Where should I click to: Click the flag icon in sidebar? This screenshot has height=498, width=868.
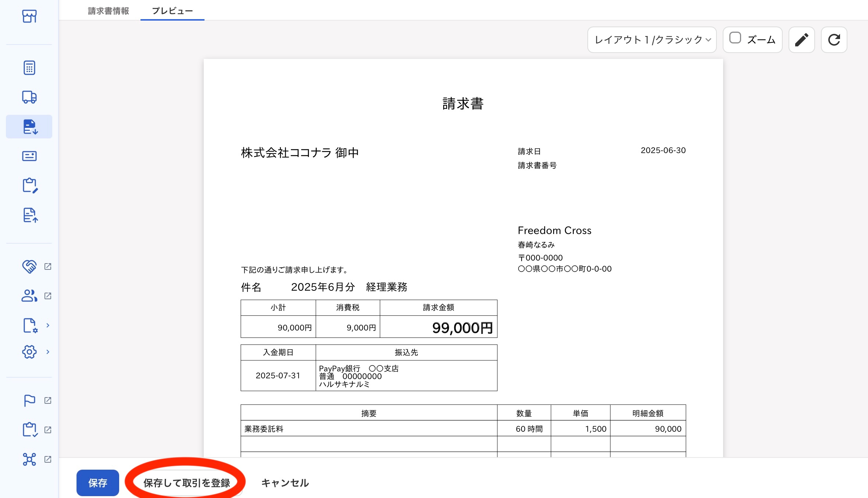click(29, 400)
